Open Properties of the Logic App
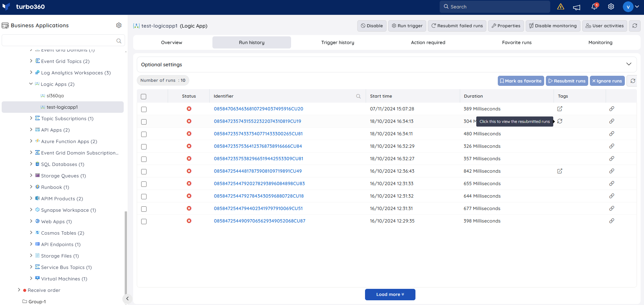Viewport: 644px width, 305px height. click(x=506, y=26)
